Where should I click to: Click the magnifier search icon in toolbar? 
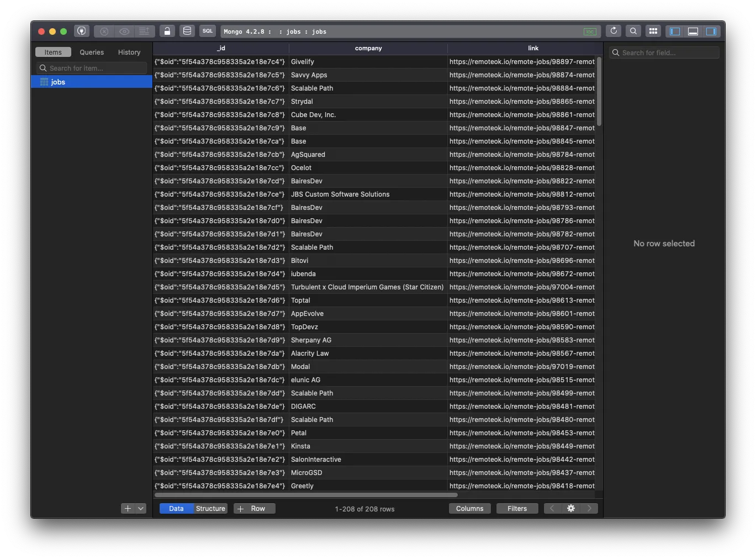pyautogui.click(x=633, y=31)
